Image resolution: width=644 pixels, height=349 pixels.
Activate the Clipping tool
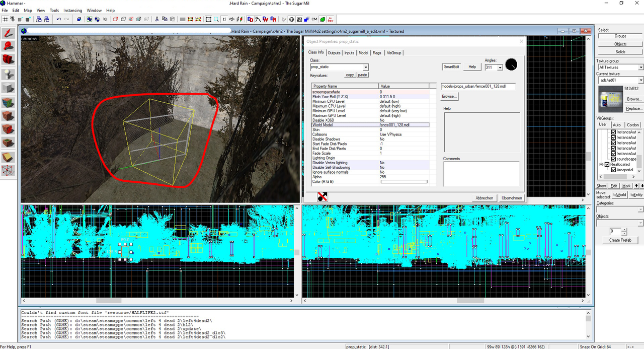click(8, 157)
